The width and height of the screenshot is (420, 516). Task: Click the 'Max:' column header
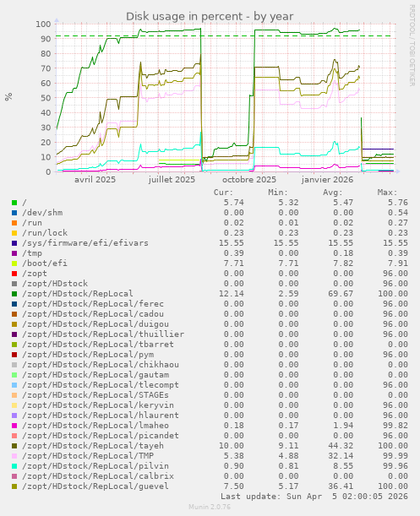pos(387,193)
